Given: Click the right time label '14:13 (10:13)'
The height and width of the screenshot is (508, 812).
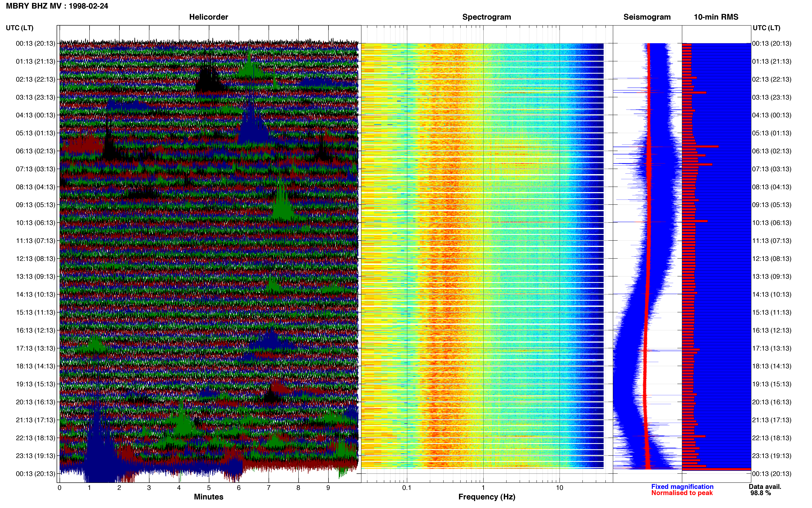Looking at the screenshot, I should click(772, 295).
